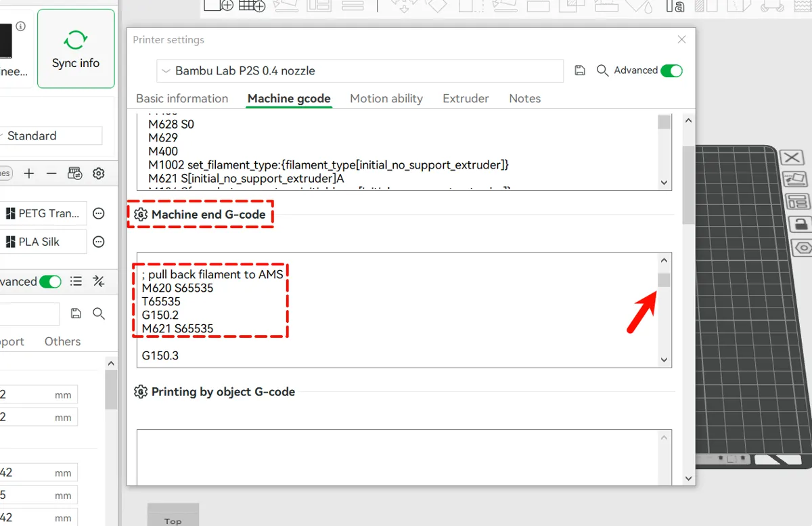The width and height of the screenshot is (812, 526).
Task: Open the Bambu Lab P2S 0.4 nozzle preset dropdown
Action: tap(360, 70)
